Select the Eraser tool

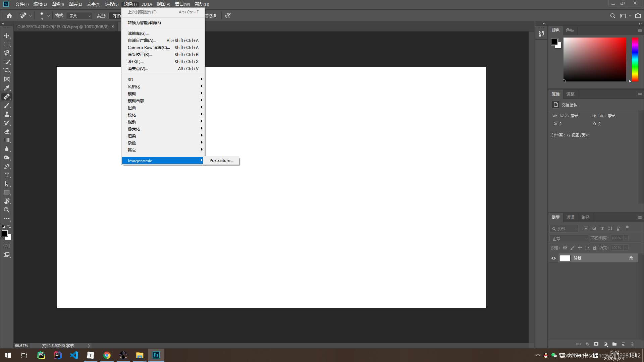coord(7,132)
